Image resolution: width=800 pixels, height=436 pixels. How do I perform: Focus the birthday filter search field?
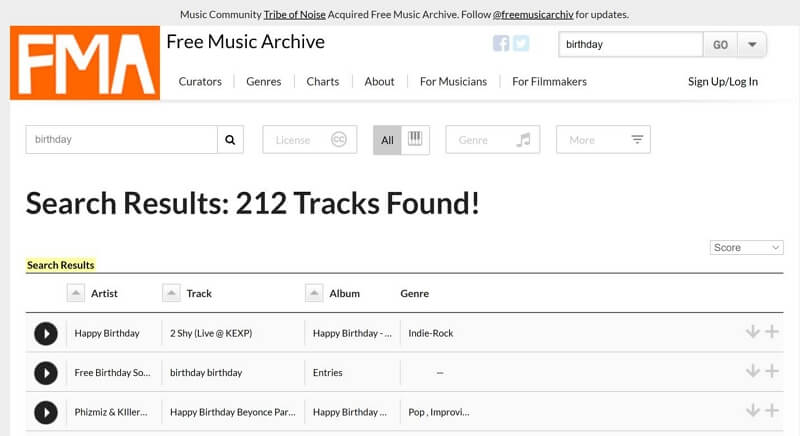(x=121, y=140)
